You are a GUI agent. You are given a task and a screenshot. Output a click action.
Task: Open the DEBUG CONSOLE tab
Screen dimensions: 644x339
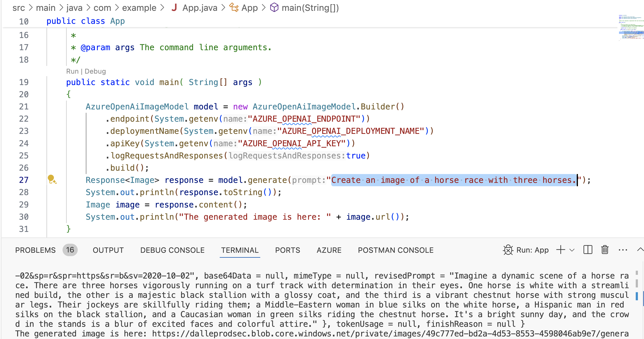[x=172, y=250]
